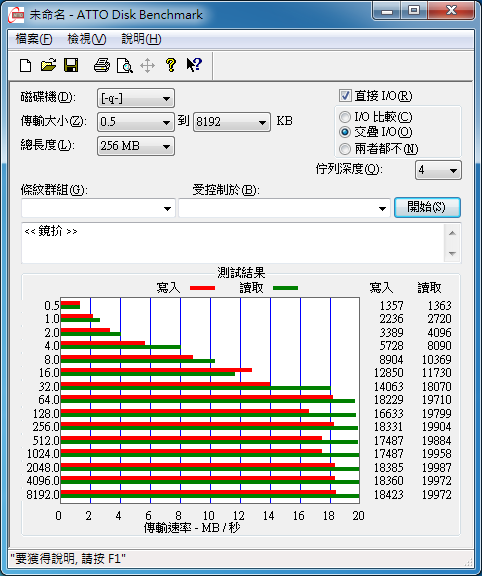482x576 pixels.
Task: Click the row label 1024.0 in chart
Action: [43, 454]
